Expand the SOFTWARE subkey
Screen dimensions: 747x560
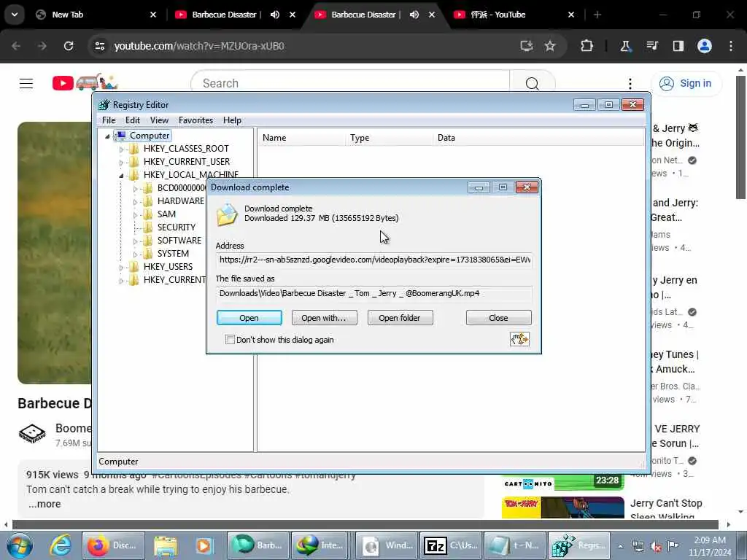click(x=135, y=241)
